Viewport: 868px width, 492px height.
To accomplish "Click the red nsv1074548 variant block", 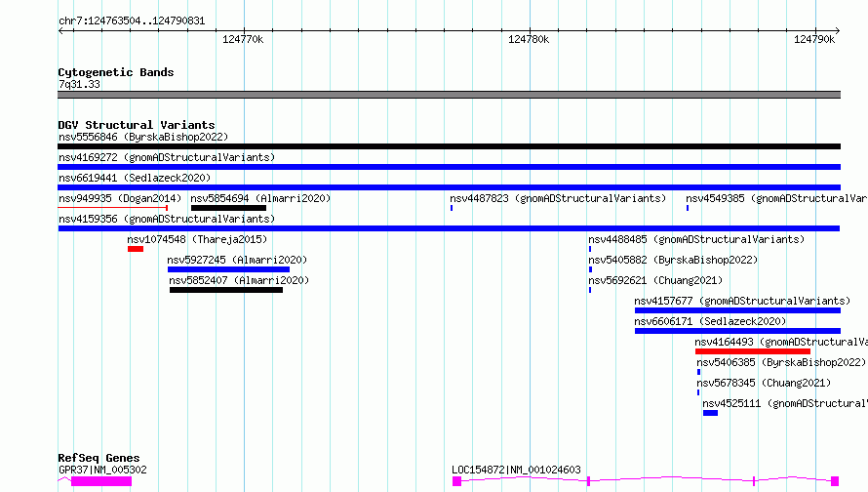I will 136,249.
